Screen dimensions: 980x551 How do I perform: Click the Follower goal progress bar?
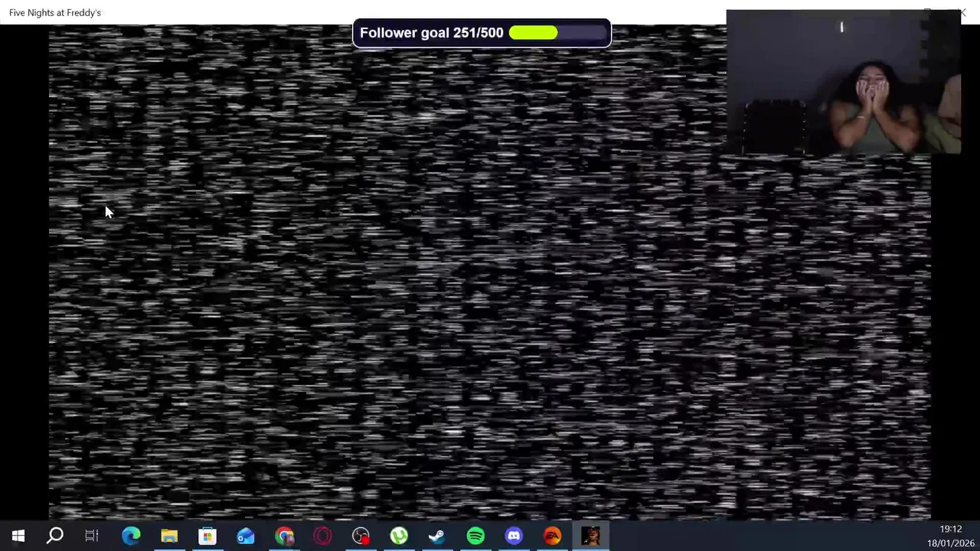click(557, 33)
